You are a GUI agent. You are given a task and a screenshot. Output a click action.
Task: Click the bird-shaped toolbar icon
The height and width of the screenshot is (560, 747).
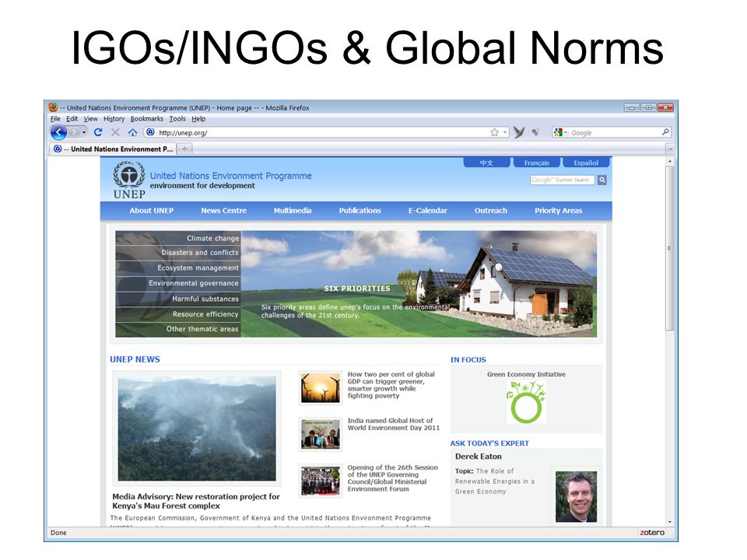click(519, 132)
